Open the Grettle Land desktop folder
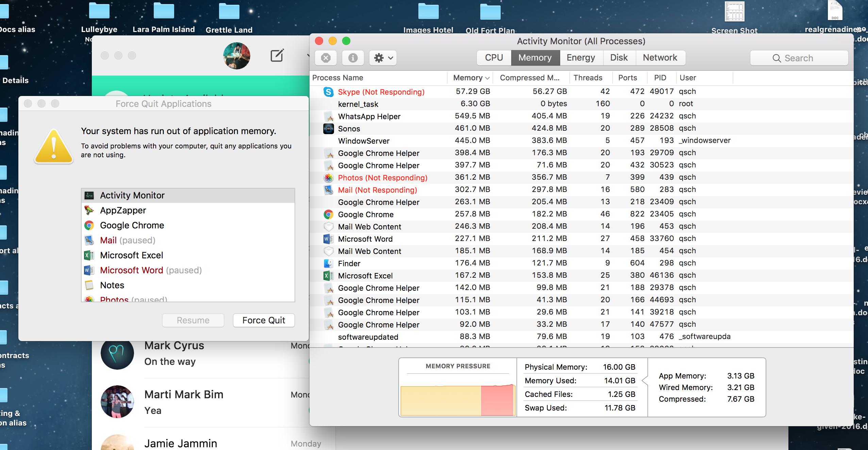This screenshot has height=450, width=868. click(229, 11)
